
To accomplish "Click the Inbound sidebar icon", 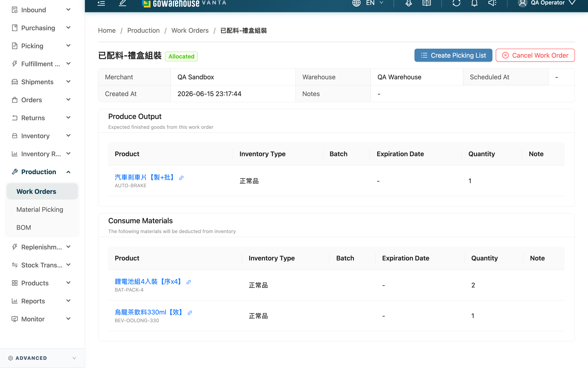I will coord(14,10).
